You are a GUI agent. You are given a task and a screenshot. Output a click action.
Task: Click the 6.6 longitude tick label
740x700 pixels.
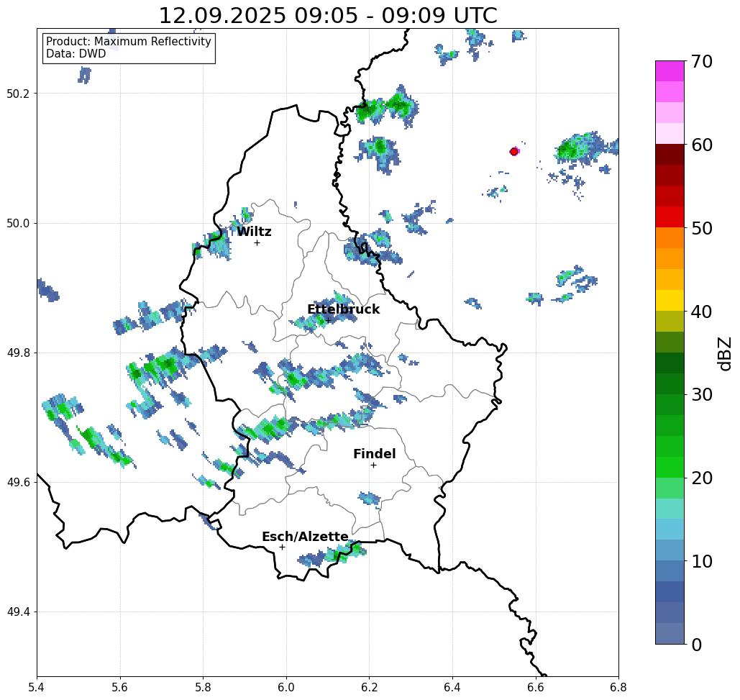pyautogui.click(x=535, y=687)
